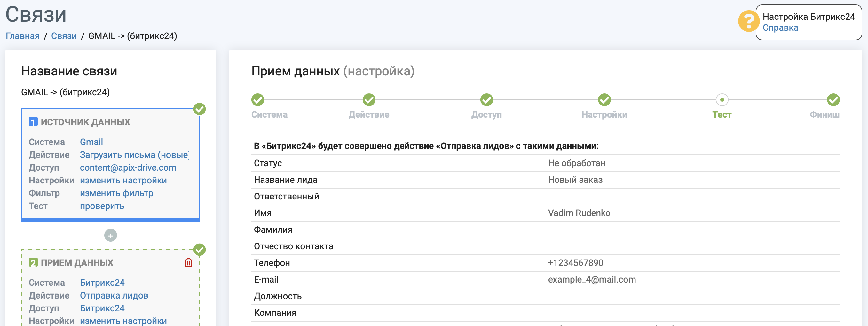Image resolution: width=868 pixels, height=326 pixels.
Task: Click the green checkmark on the receive data block
Action: click(200, 250)
